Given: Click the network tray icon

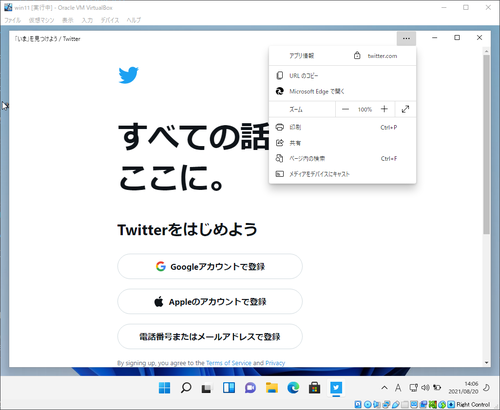Looking at the screenshot, I should [x=413, y=388].
